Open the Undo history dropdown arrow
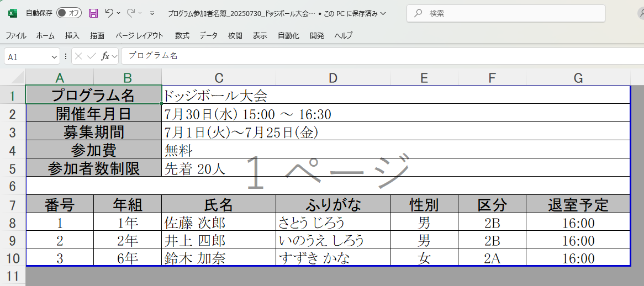Viewport: 644px width, 286px height. (x=119, y=13)
